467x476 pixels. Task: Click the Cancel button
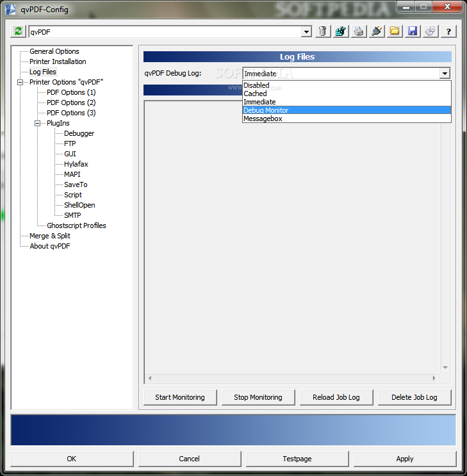click(190, 459)
